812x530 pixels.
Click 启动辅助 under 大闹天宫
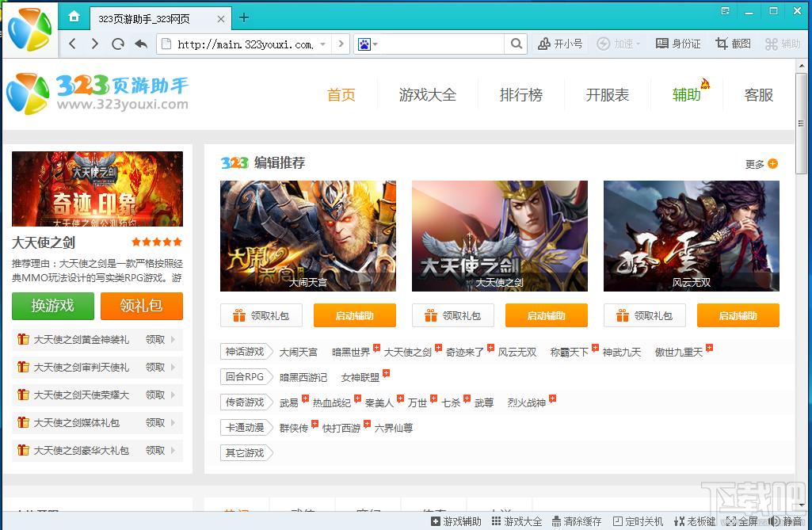pos(355,315)
